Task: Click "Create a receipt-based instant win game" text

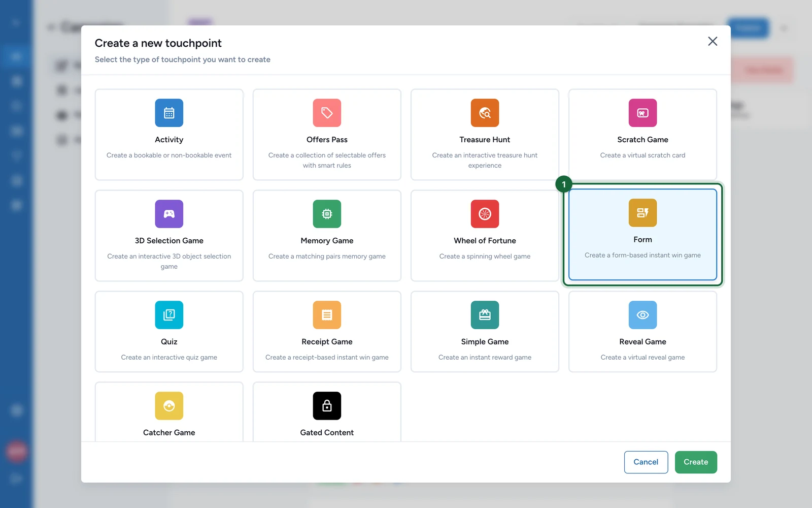Action: (327, 358)
